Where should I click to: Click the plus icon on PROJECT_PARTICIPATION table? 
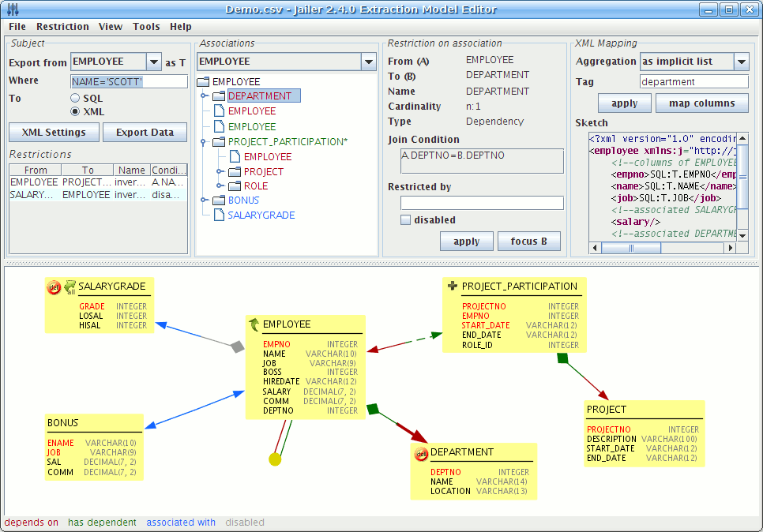[x=452, y=287]
